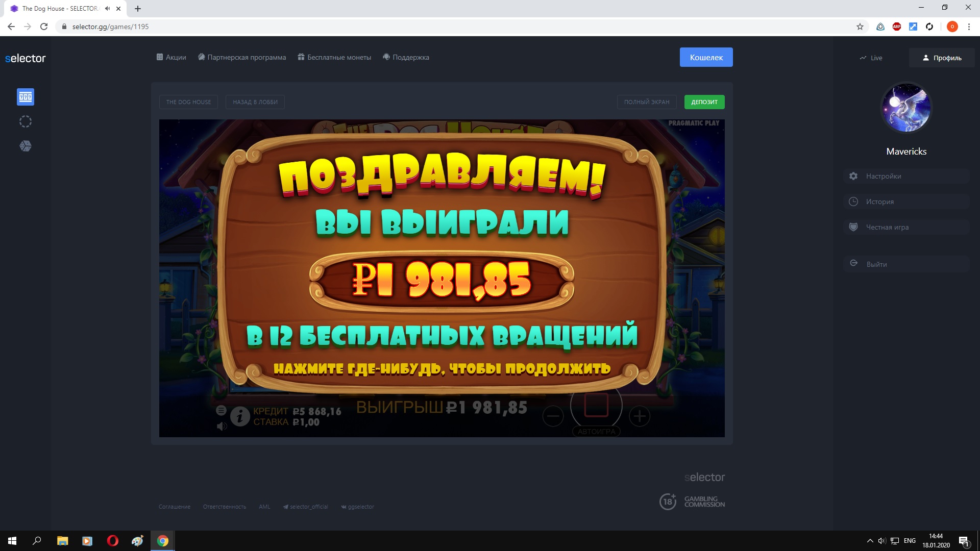Click the Автоигра autoplay button
Image resolution: width=980 pixels, height=551 pixels.
[596, 432]
